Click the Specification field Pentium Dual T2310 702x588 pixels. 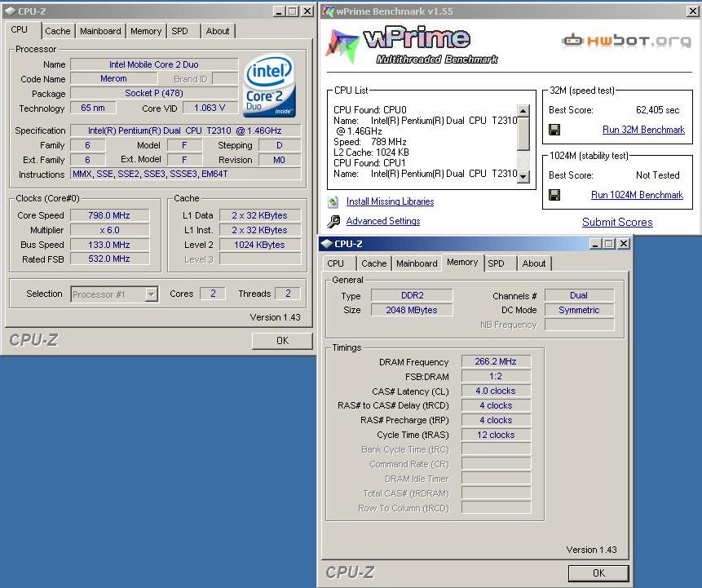pyautogui.click(x=185, y=130)
